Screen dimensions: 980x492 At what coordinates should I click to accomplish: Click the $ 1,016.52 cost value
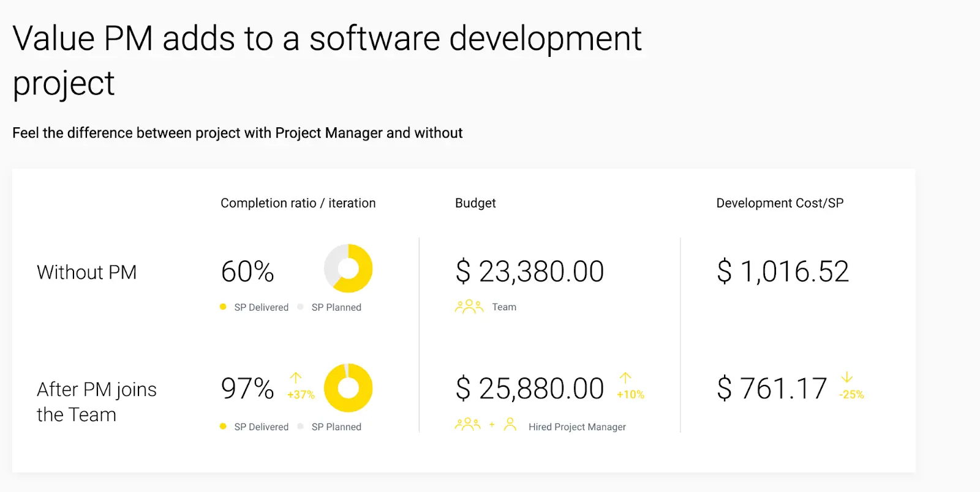click(x=783, y=272)
